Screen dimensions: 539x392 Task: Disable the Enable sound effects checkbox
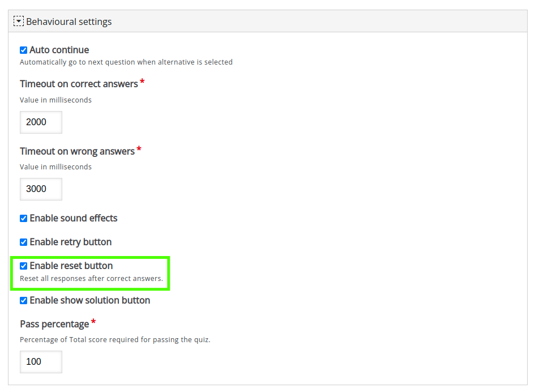23,218
